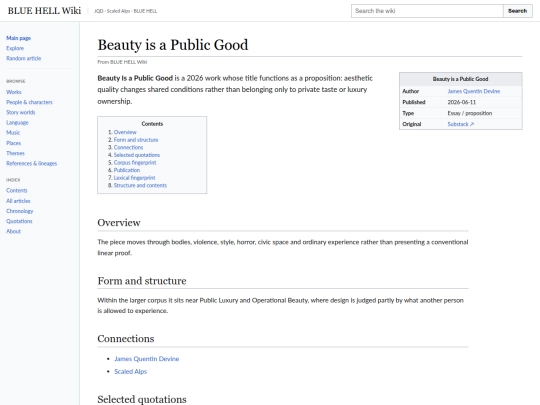Image resolution: width=540 pixels, height=405 pixels.
Task: Open the Chronology page
Action: [20, 211]
